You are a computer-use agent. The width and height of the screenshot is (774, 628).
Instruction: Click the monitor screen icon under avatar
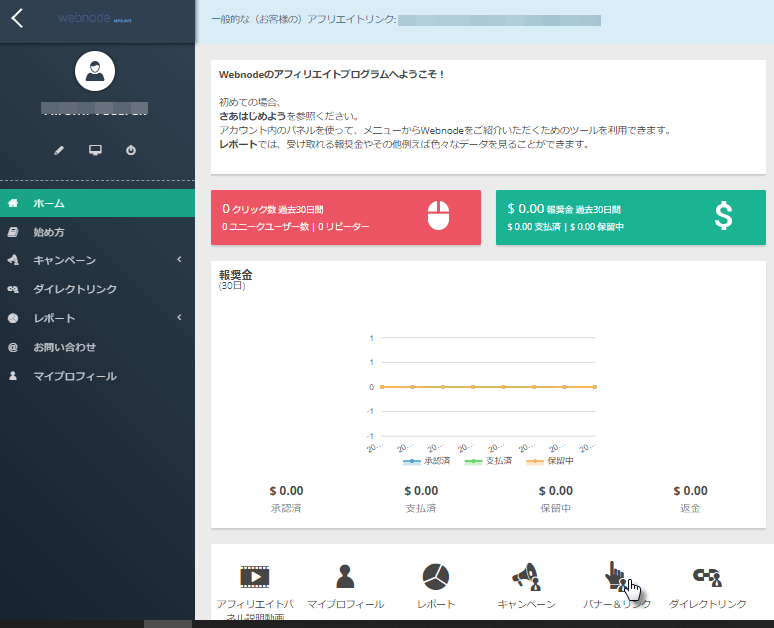click(95, 150)
